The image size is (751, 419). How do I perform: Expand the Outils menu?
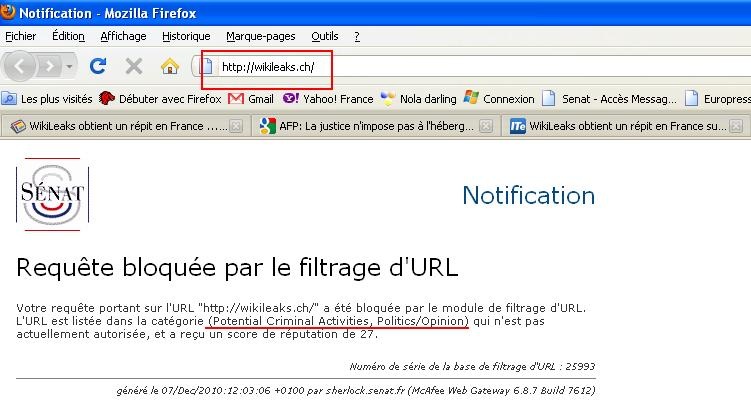324,36
